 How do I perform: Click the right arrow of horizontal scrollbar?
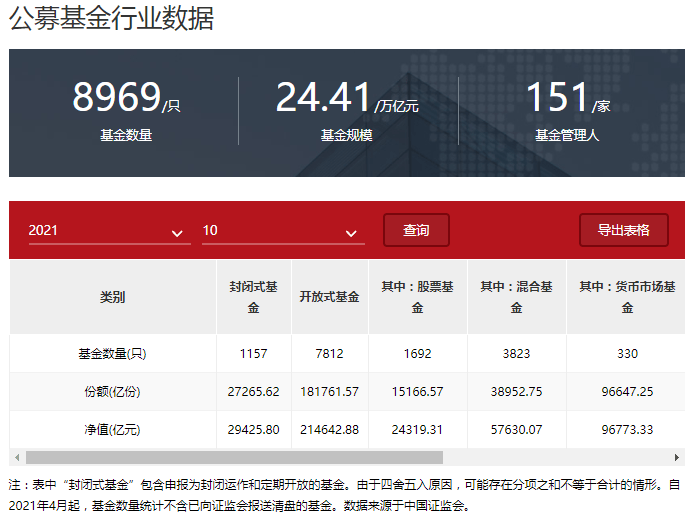[677, 457]
